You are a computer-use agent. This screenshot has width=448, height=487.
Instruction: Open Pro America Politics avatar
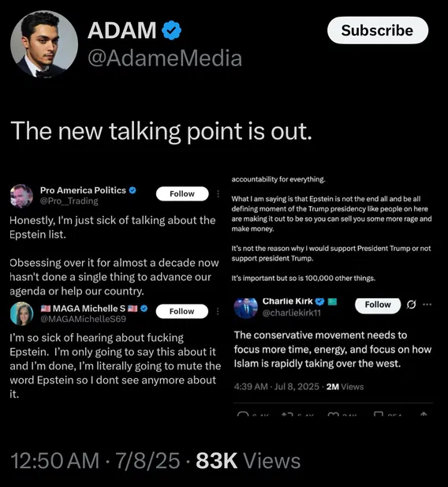coord(21,196)
